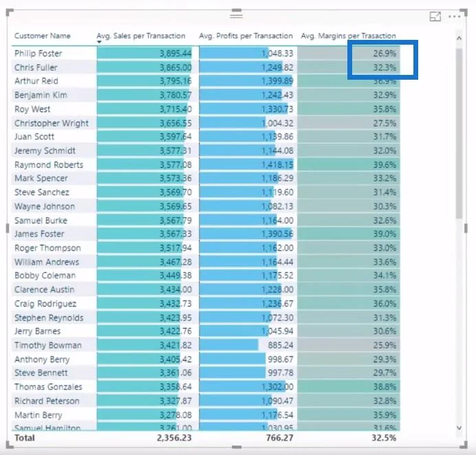This screenshot has height=455, width=476.
Task: Click the 766.27 total profits value
Action: point(279,438)
